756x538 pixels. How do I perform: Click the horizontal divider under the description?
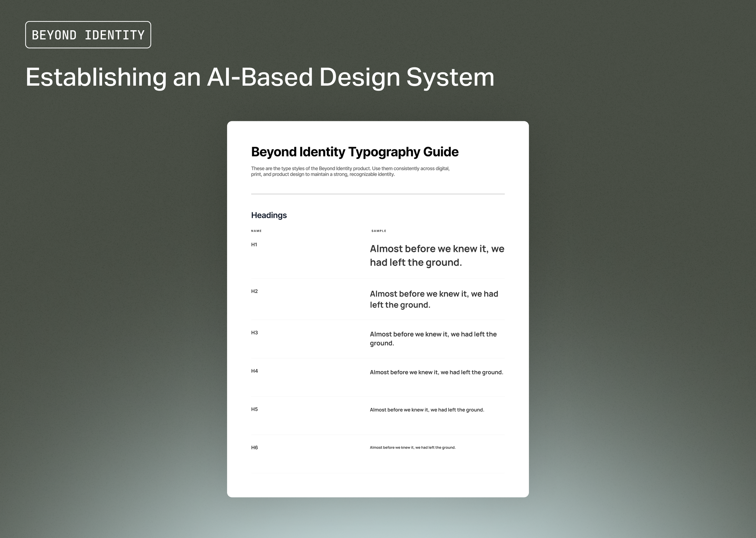pyautogui.click(x=378, y=194)
